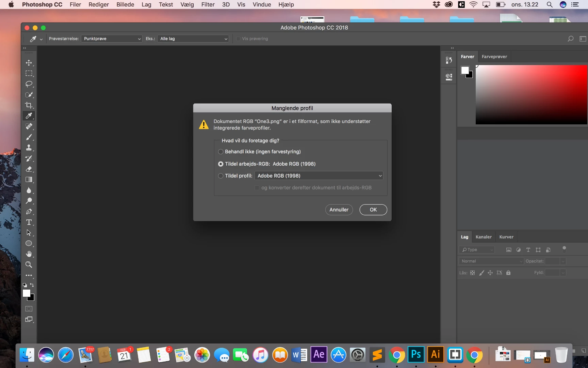Select the Ellipse shape tool
This screenshot has height=368, width=588.
(29, 243)
